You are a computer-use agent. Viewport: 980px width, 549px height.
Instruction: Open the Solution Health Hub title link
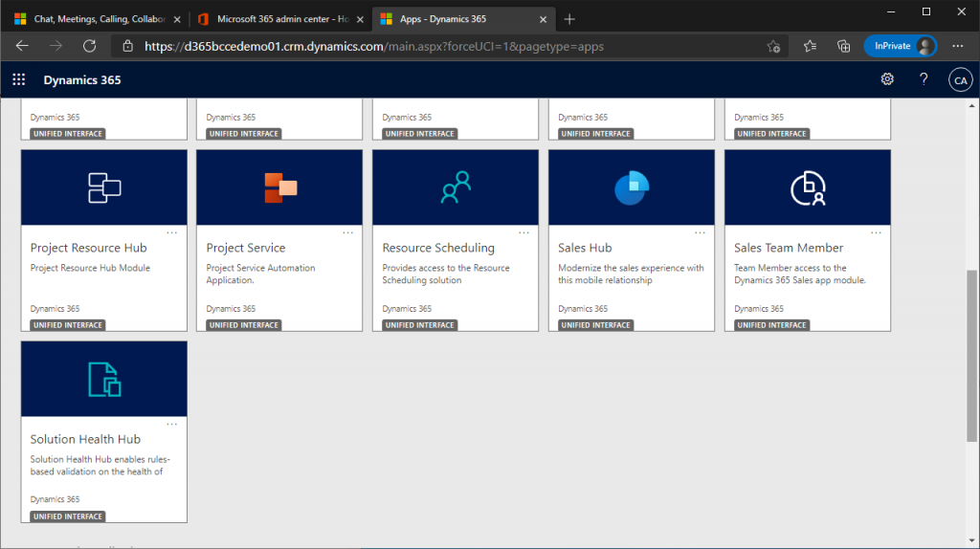tap(85, 439)
